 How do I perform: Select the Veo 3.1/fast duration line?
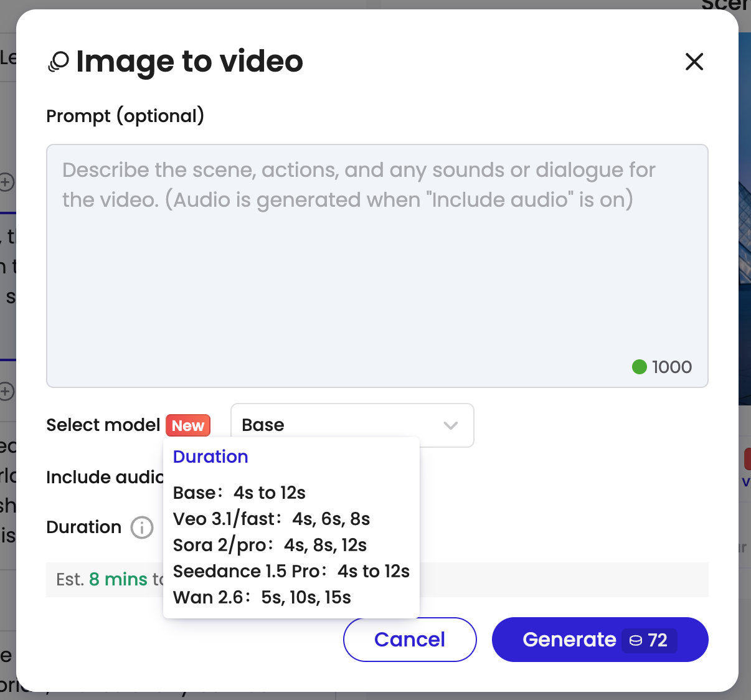[272, 519]
